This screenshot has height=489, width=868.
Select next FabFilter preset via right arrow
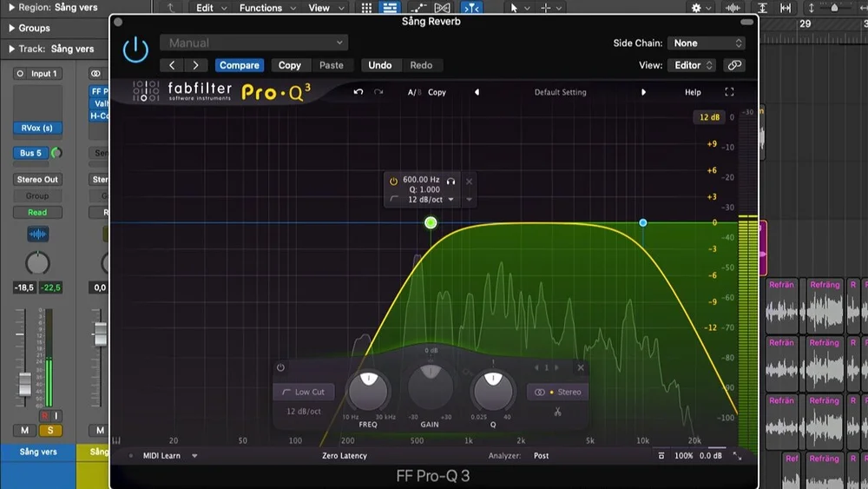pos(643,92)
